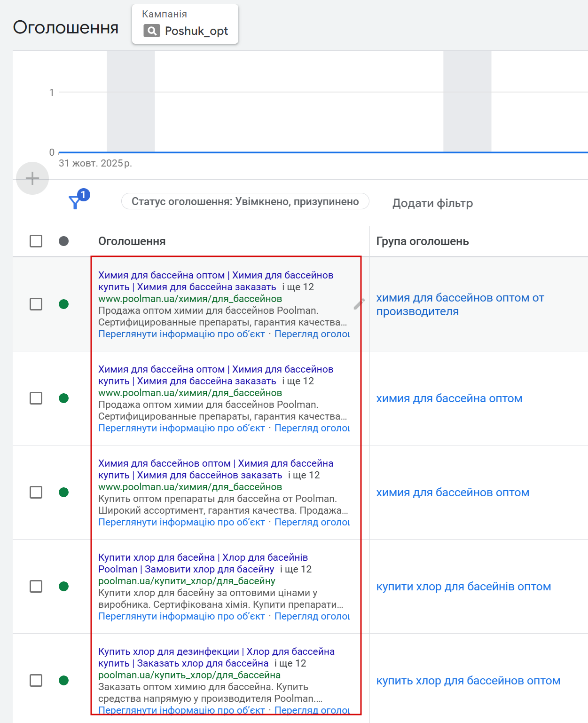Open 'Переглянути інформацію про об'єкт' in third ad
Screen dimensions: 588x723
click(181, 522)
